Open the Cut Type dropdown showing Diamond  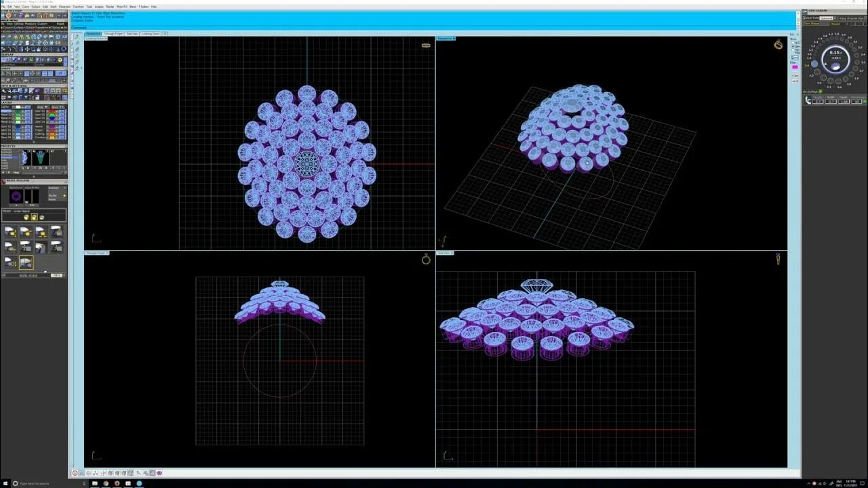tap(828, 18)
